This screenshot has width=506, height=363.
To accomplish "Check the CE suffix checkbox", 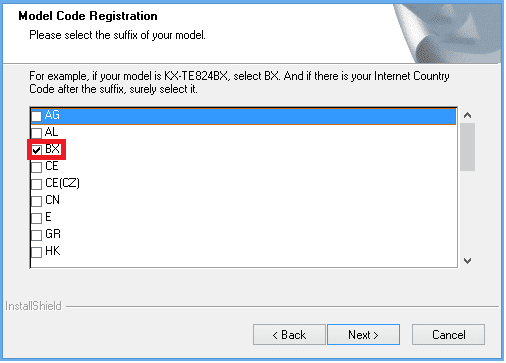I will 36,167.
